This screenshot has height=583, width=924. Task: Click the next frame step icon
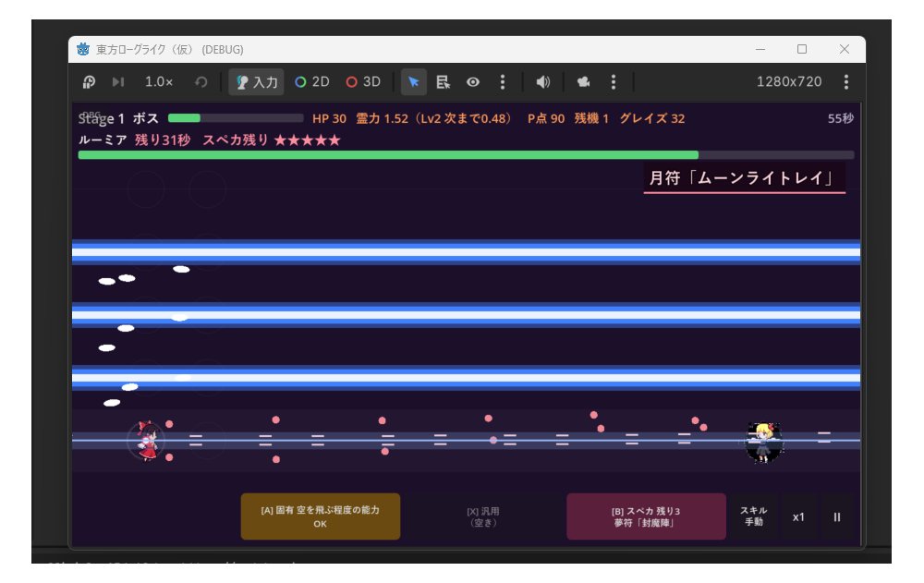pyautogui.click(x=118, y=82)
